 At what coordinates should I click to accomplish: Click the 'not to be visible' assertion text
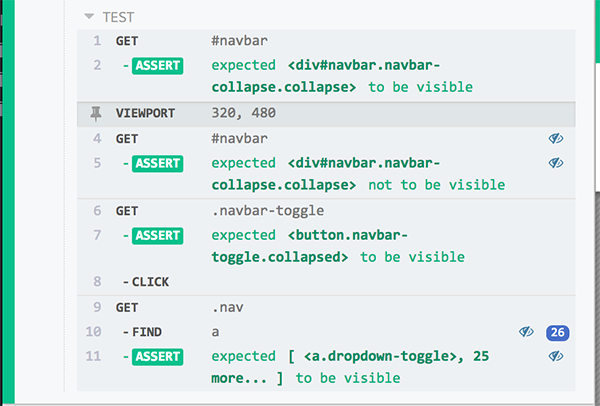pyautogui.click(x=435, y=185)
